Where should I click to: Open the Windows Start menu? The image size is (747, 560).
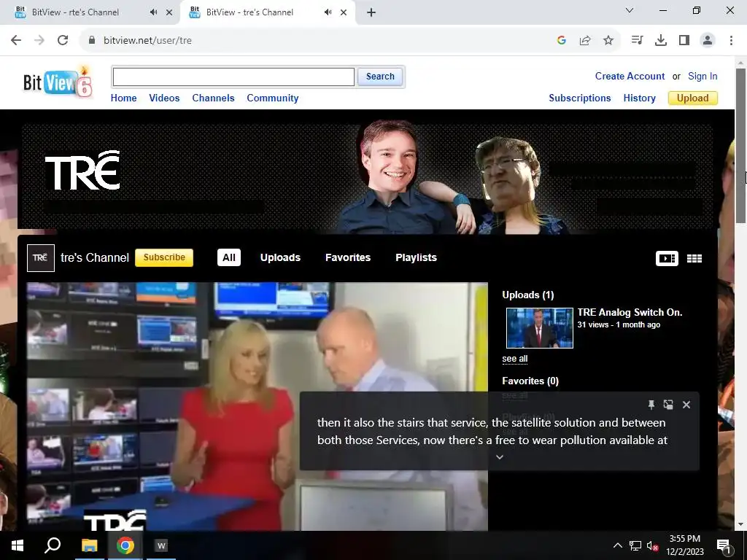(18, 545)
